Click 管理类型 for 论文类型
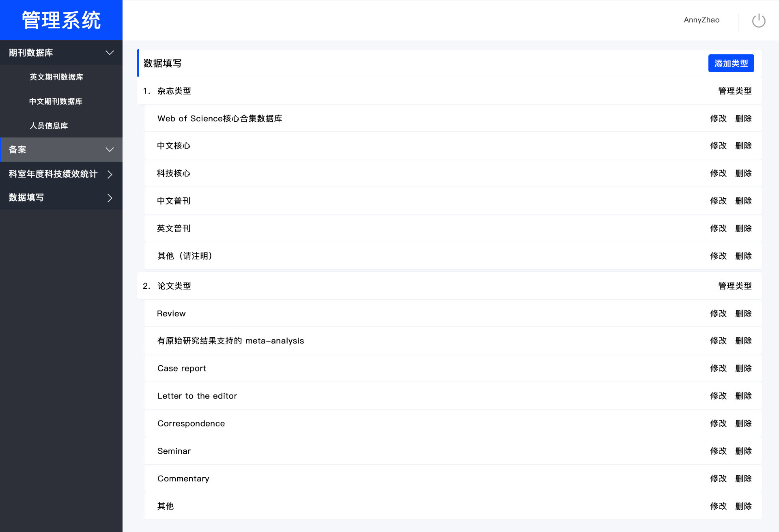This screenshot has height=532, width=779. point(734,286)
